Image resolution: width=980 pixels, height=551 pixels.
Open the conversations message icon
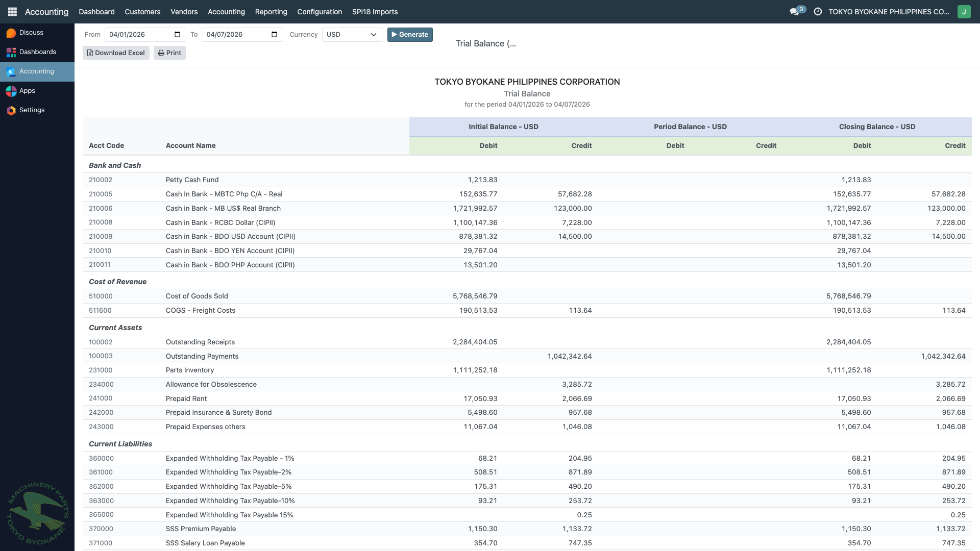[794, 12]
